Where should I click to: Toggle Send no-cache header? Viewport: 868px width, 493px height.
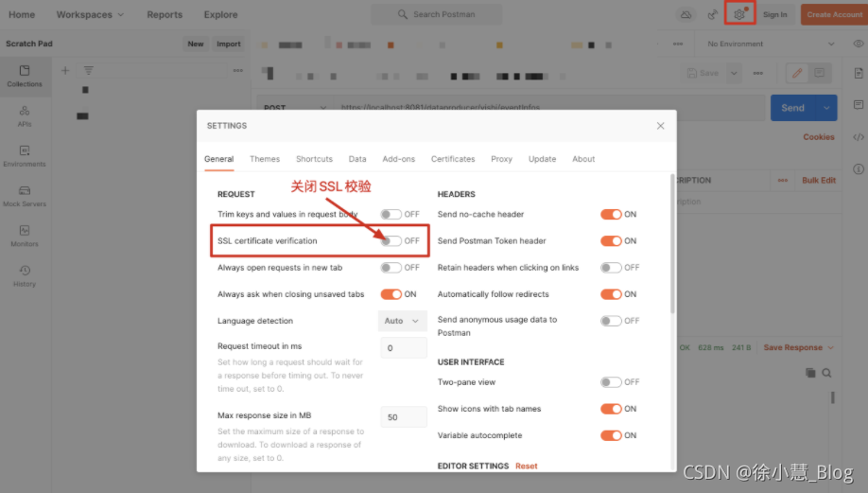click(611, 215)
